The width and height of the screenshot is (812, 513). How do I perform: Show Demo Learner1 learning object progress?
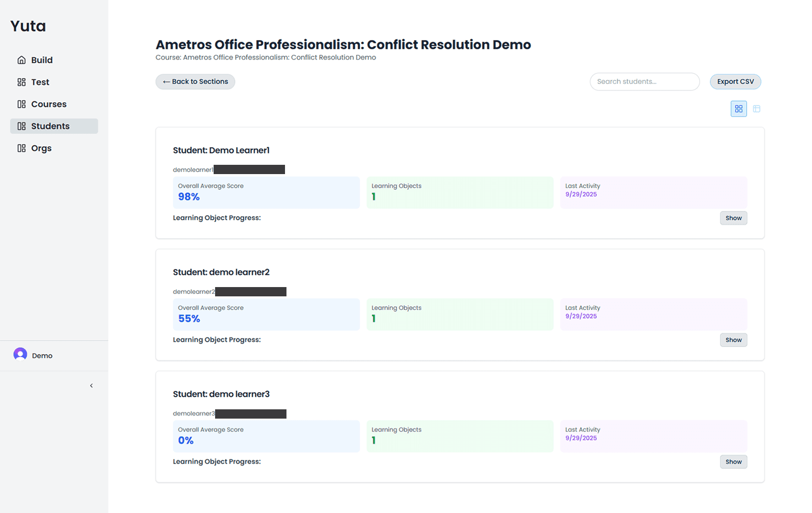(733, 218)
